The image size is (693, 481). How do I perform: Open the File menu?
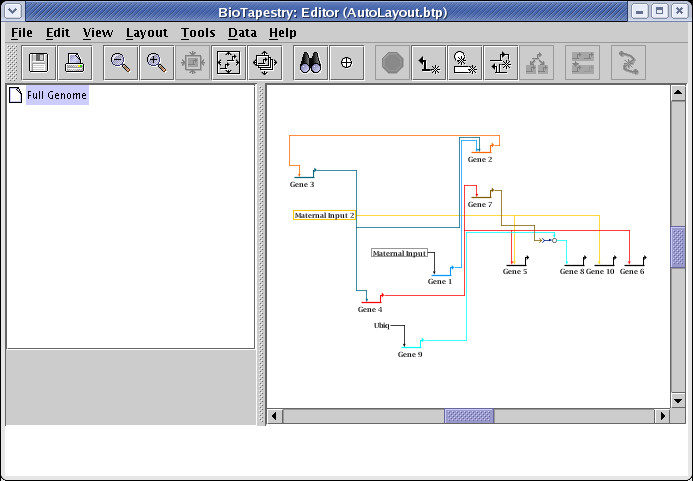pos(22,32)
